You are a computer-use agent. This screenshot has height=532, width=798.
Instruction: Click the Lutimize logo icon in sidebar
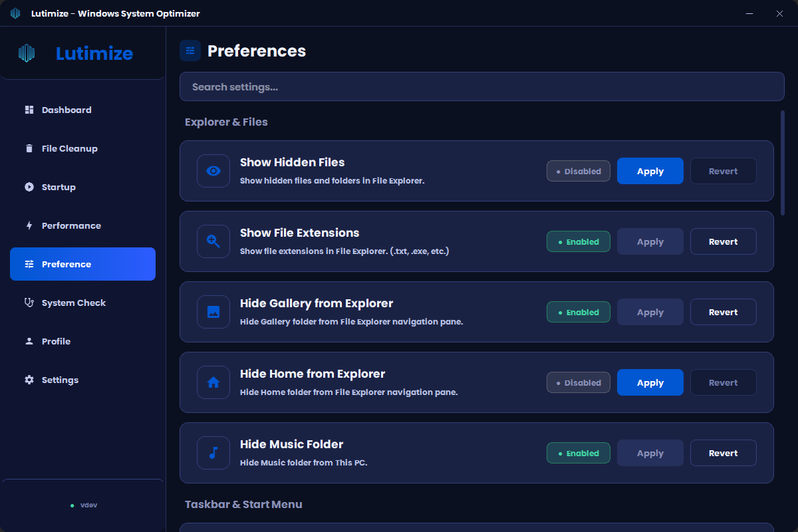coord(27,53)
